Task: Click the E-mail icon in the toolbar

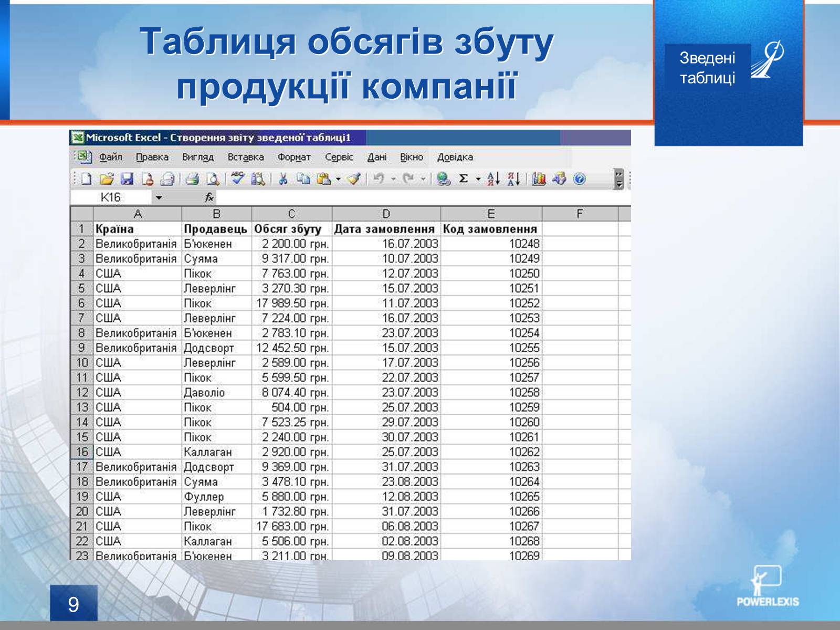Action: point(167,180)
